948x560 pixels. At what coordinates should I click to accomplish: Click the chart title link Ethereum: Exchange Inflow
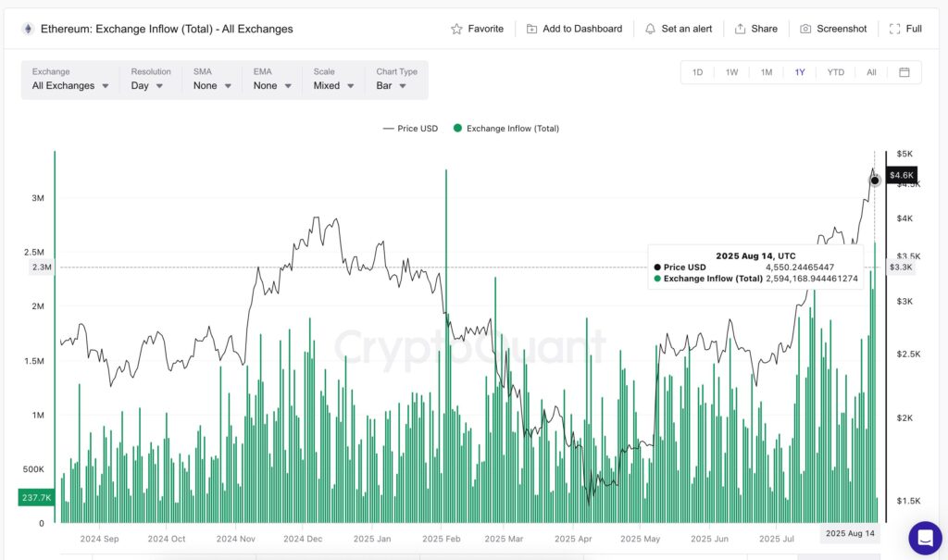pyautogui.click(x=165, y=29)
